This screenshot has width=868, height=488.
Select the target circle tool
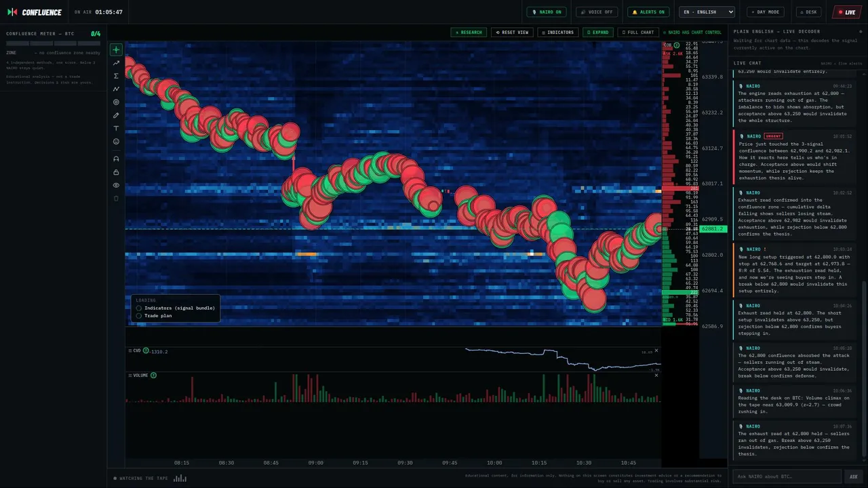click(x=116, y=102)
